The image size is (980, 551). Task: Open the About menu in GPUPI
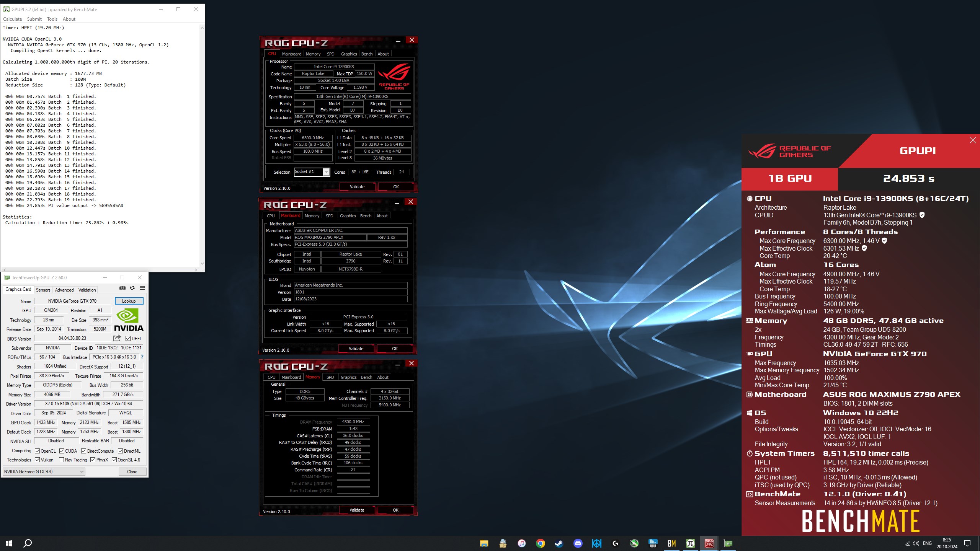[69, 19]
